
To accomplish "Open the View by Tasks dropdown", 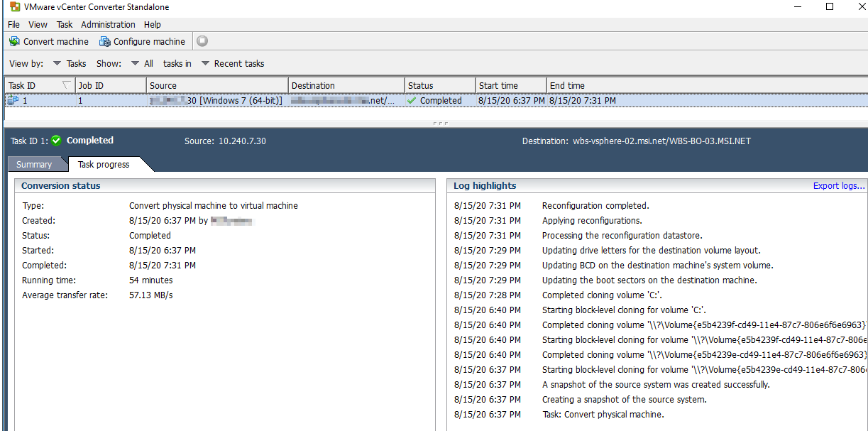I will [x=70, y=63].
